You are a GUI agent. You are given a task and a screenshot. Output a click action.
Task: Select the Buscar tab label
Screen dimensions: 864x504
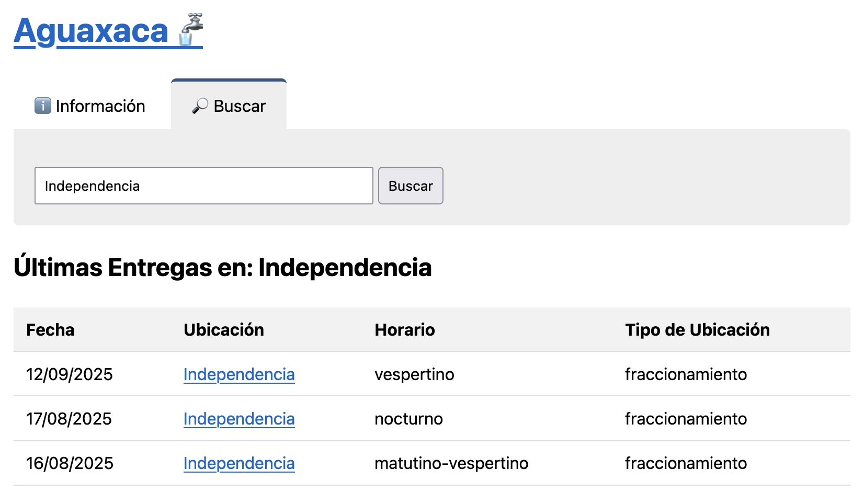click(240, 106)
